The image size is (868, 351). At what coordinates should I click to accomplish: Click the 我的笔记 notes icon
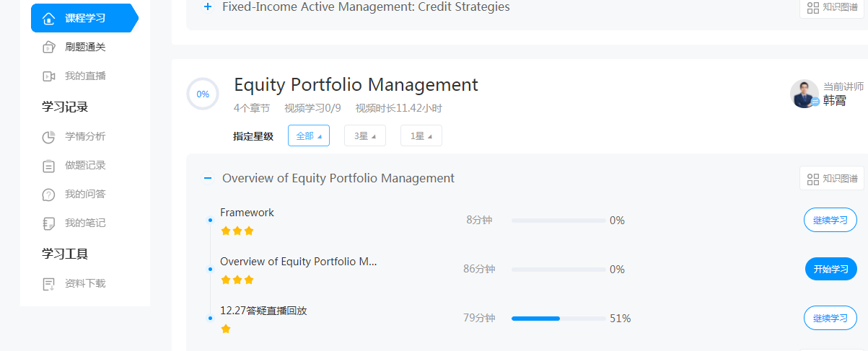pos(49,223)
